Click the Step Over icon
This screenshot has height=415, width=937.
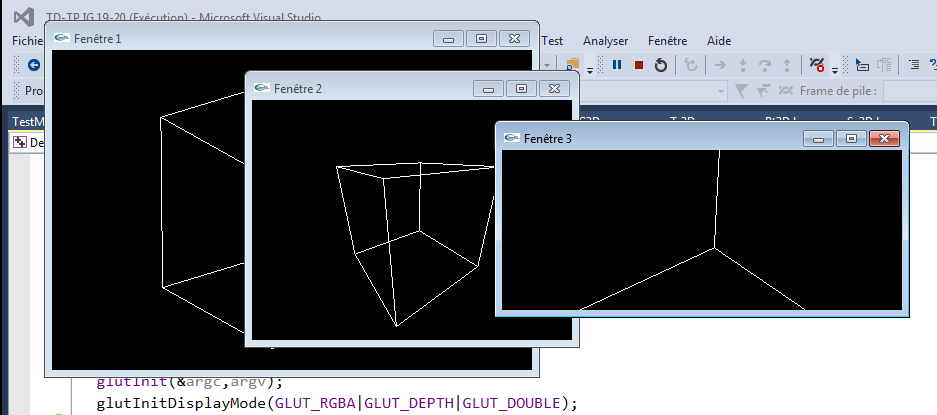coord(765,65)
